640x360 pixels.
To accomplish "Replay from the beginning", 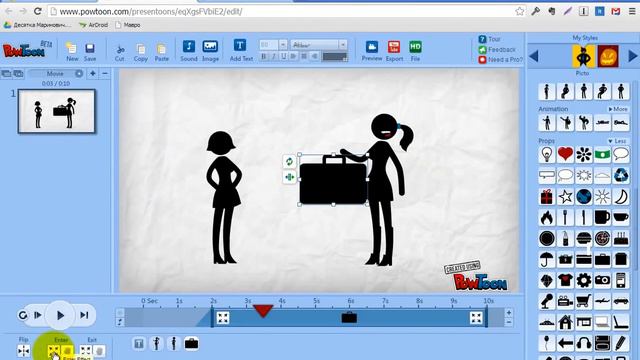I will click(23, 315).
